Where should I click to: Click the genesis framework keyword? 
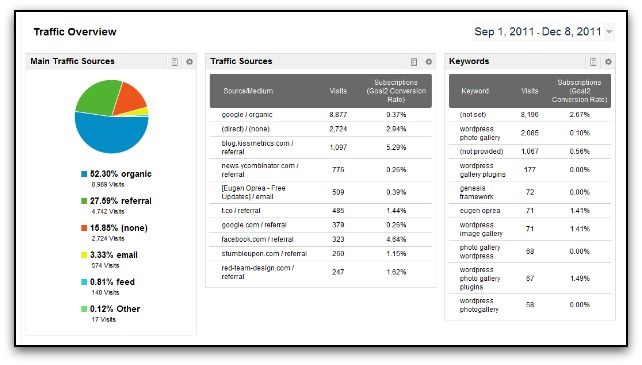(477, 192)
